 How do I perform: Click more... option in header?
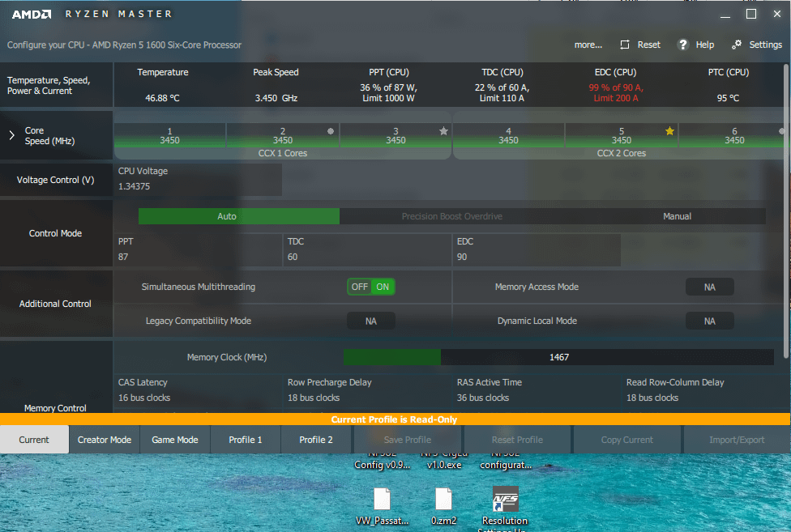point(588,45)
